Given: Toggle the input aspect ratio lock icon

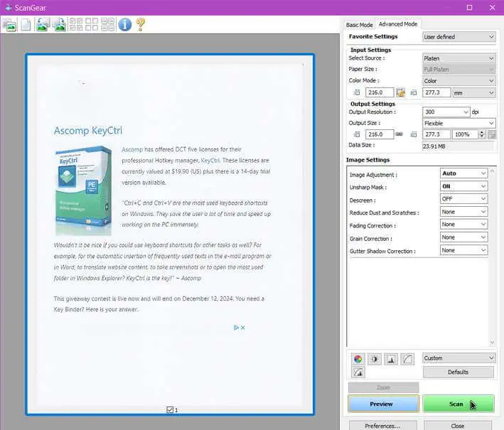Looking at the screenshot, I should pos(400,92).
